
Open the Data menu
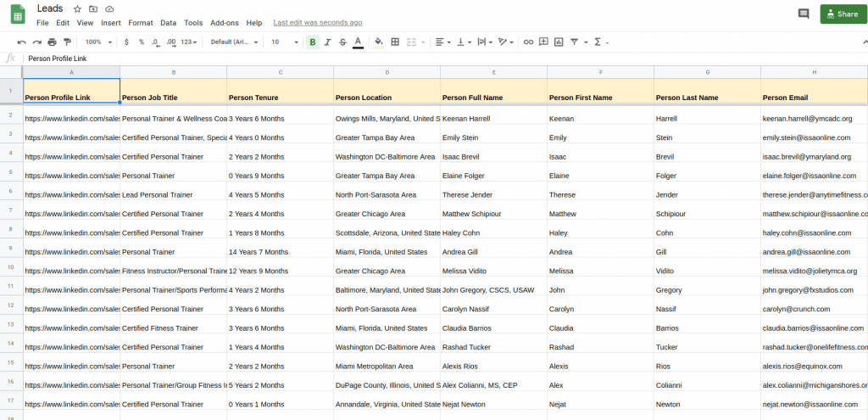pos(169,23)
